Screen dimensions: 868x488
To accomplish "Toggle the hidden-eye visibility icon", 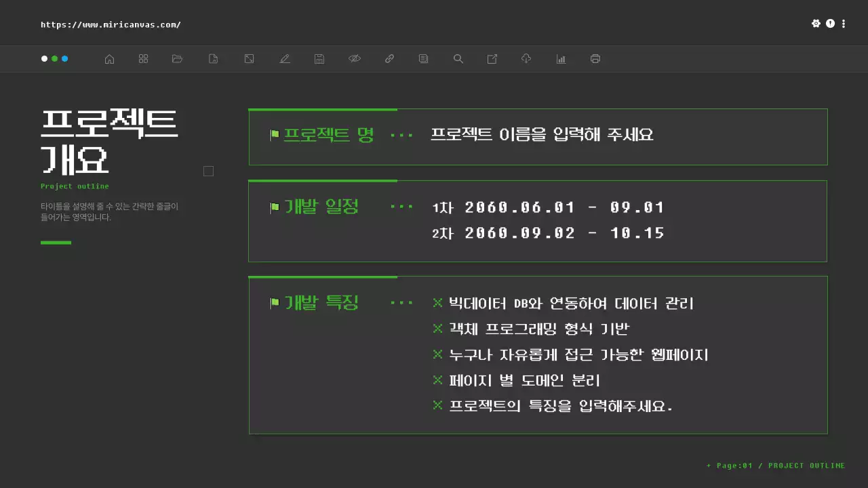I will (355, 58).
